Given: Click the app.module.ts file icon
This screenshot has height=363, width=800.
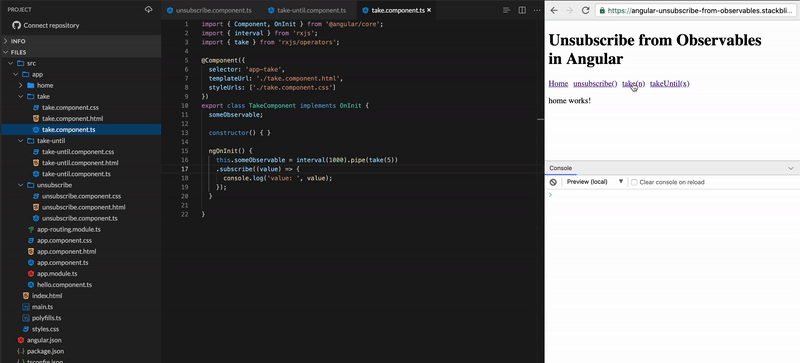Looking at the screenshot, I should pyautogui.click(x=31, y=274).
